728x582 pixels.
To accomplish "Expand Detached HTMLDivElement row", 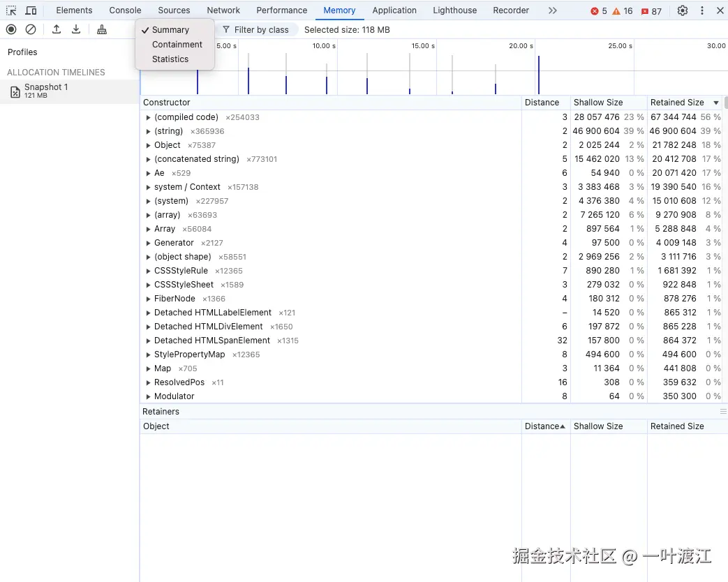I will click(x=148, y=327).
